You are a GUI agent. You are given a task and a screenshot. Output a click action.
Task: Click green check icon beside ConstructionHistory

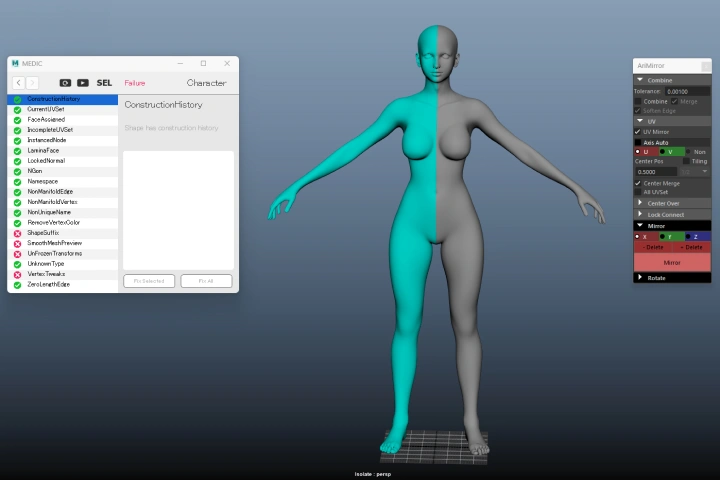coord(17,99)
